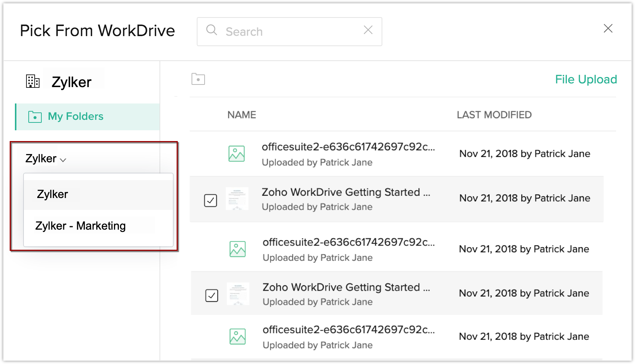Screen dimensions: 635x364
Task: Click the folder breadcrumb icon above the file list
Action: (198, 79)
